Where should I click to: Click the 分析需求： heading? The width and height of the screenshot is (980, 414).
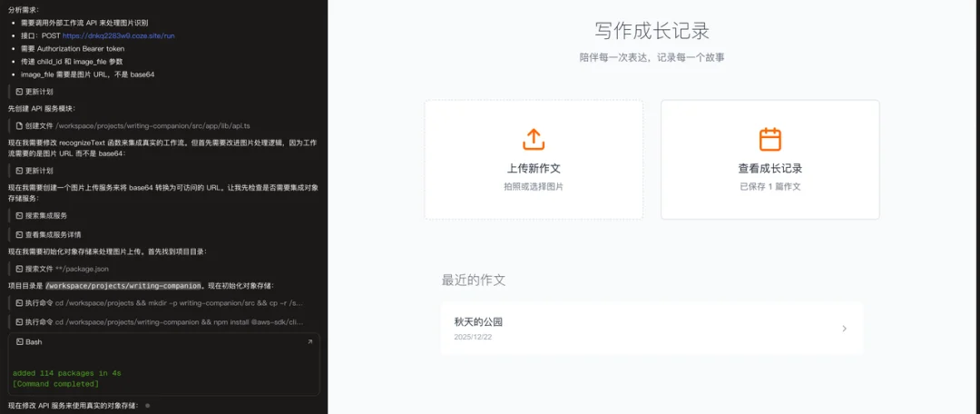tap(23, 11)
